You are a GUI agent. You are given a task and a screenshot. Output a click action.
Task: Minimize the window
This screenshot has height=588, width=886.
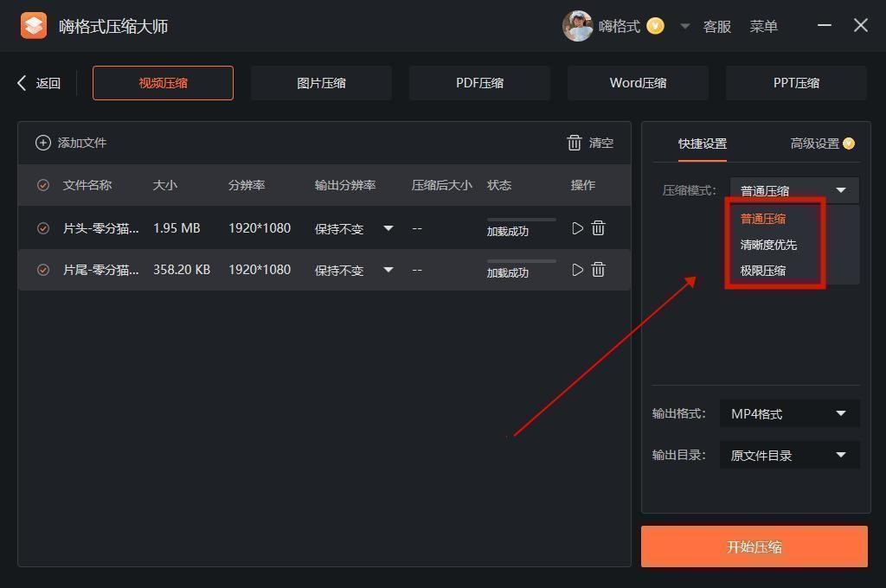click(x=825, y=25)
